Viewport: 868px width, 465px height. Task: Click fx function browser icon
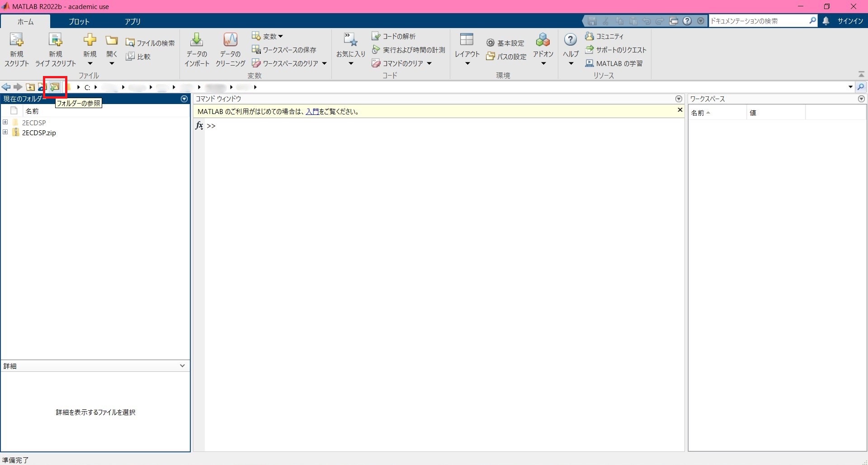click(x=199, y=126)
